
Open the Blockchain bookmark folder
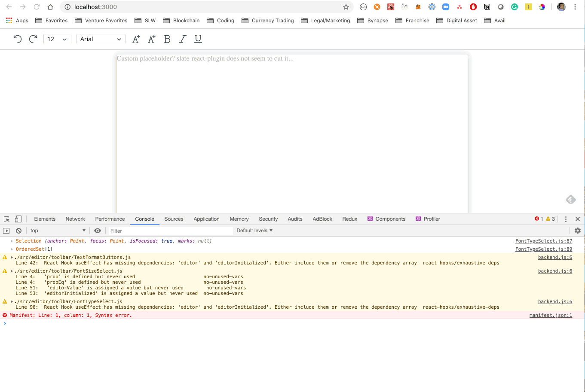click(x=181, y=21)
